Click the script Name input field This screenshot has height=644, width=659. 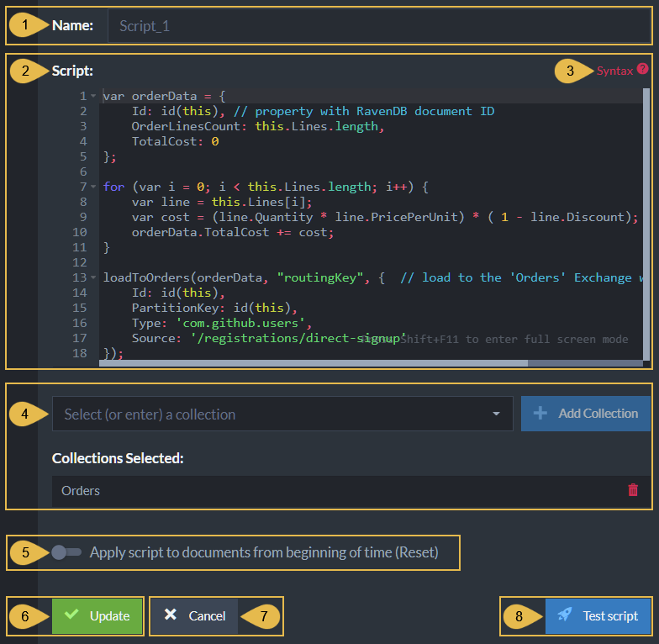pos(379,26)
